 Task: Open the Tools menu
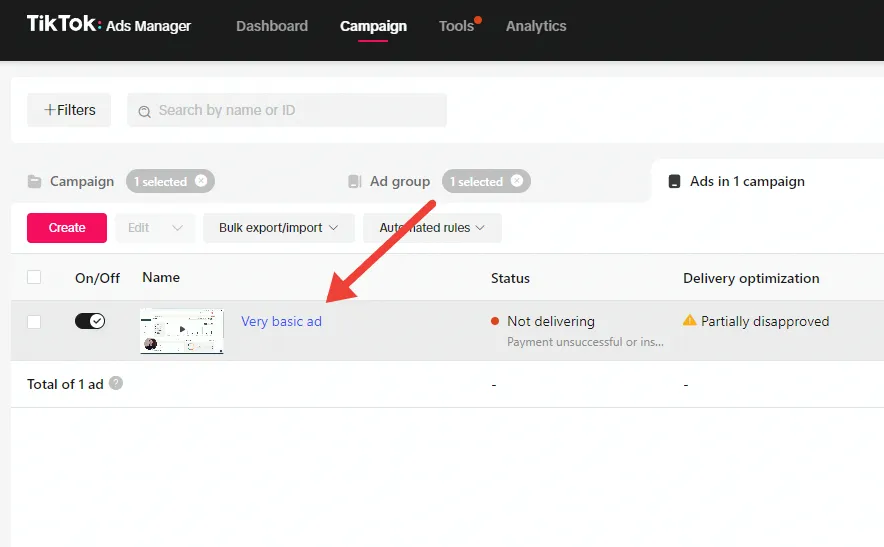[456, 26]
